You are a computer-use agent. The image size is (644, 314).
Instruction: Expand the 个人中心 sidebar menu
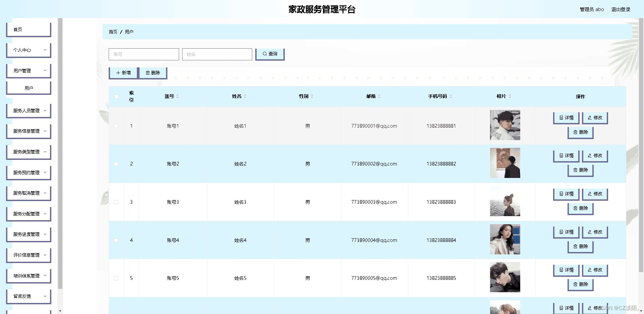29,50
